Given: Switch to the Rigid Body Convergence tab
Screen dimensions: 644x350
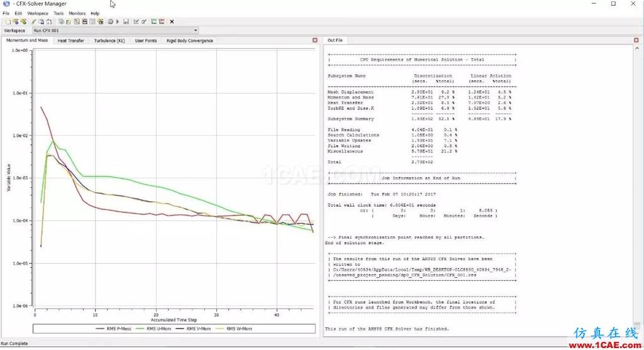Looking at the screenshot, I should click(x=190, y=41).
